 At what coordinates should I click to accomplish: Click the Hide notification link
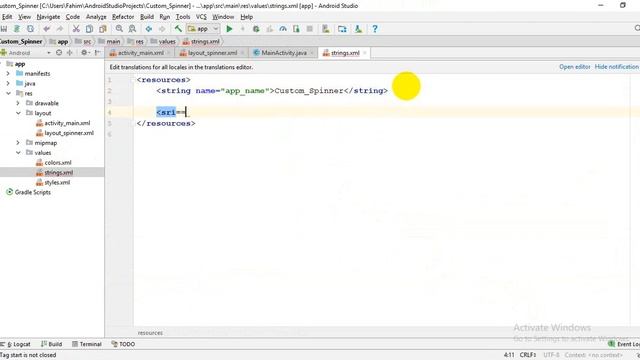pyautogui.click(x=617, y=67)
